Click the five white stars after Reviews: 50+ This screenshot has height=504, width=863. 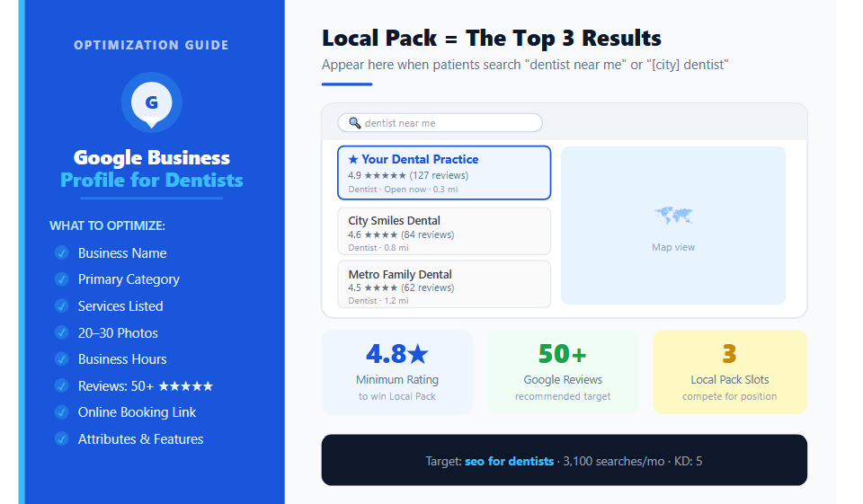point(185,386)
